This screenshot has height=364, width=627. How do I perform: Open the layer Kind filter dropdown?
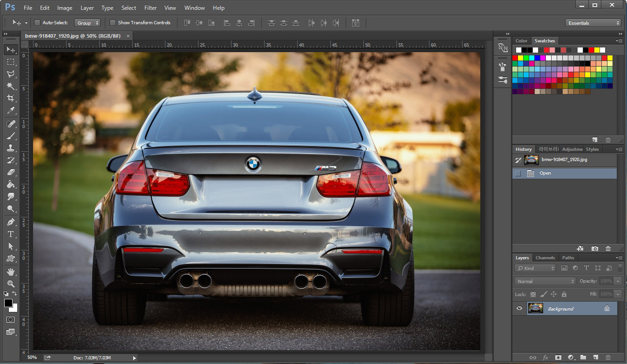[535, 268]
